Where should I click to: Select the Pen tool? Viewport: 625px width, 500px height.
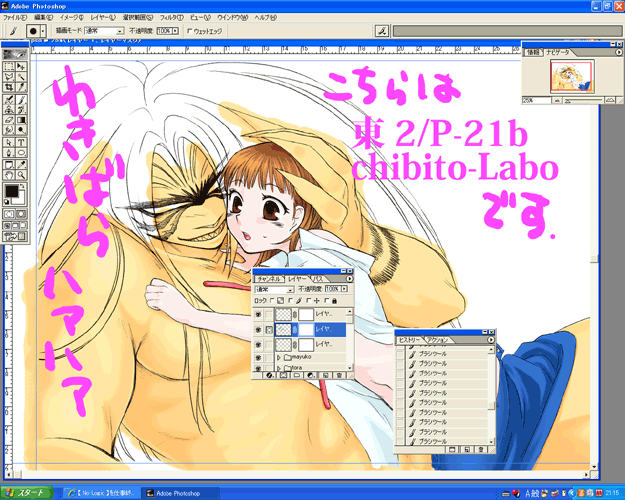(9, 152)
